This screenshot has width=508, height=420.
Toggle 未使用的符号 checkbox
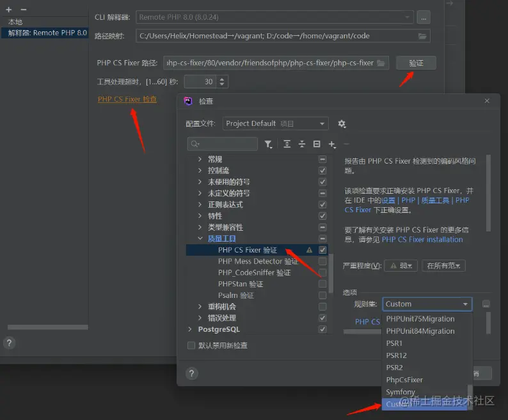322,182
